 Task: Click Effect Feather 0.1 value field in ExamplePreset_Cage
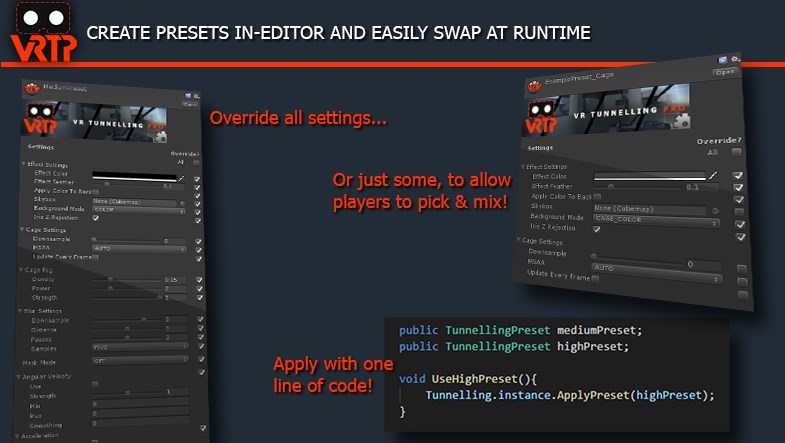tap(701, 188)
